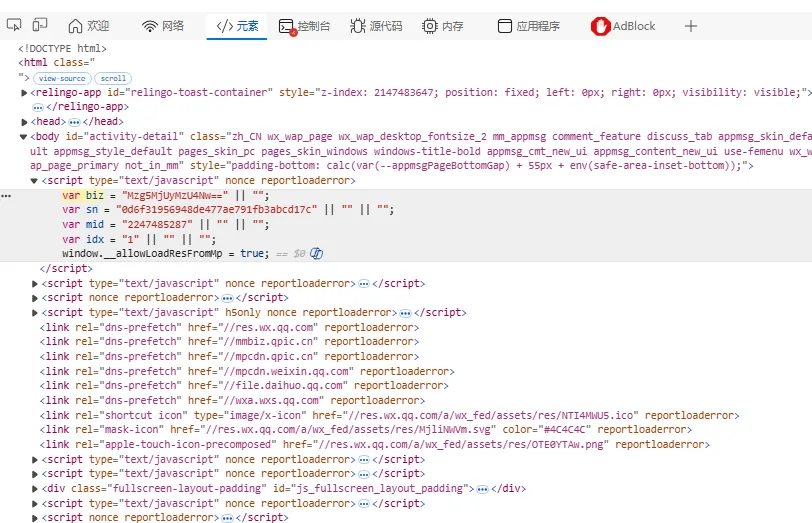
Task: Select the var mid "2247485287" line
Action: coord(166,224)
